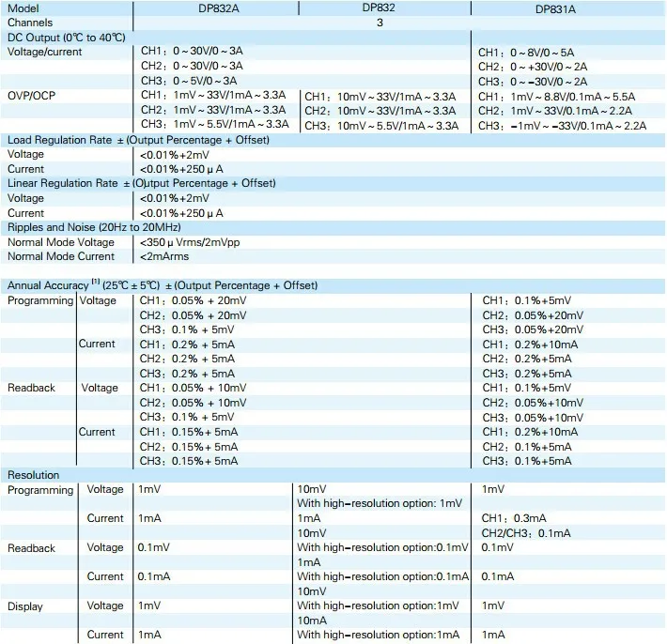
Task: Click the 'Voltage/current' row label
Action: [44, 52]
